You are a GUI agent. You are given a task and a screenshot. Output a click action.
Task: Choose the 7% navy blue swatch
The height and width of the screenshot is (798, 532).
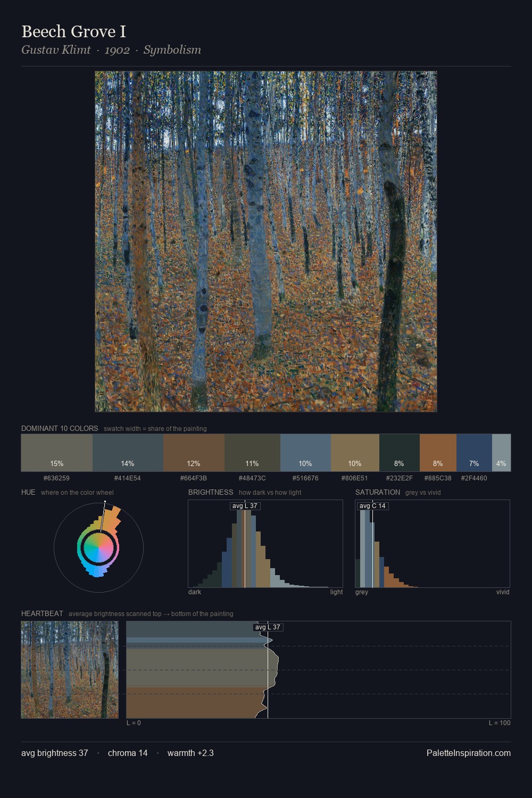point(474,453)
